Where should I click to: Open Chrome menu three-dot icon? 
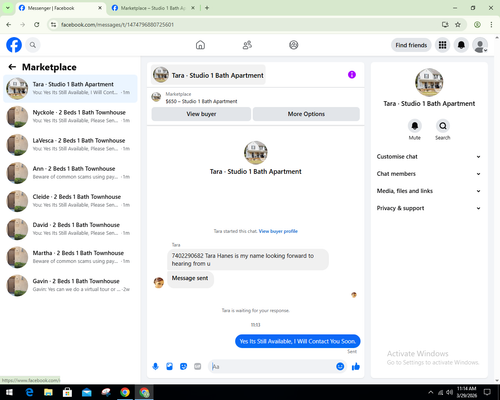[491, 25]
